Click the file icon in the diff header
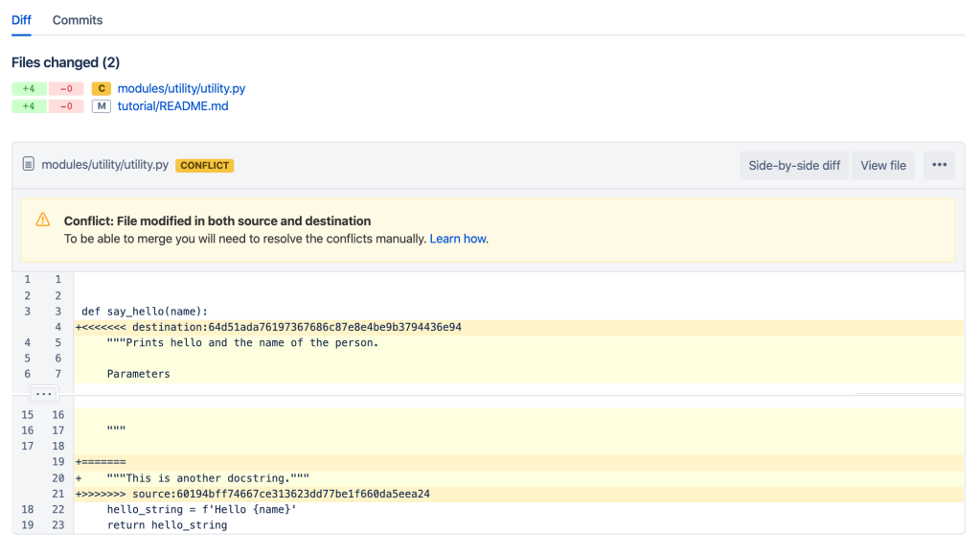 pyautogui.click(x=29, y=165)
